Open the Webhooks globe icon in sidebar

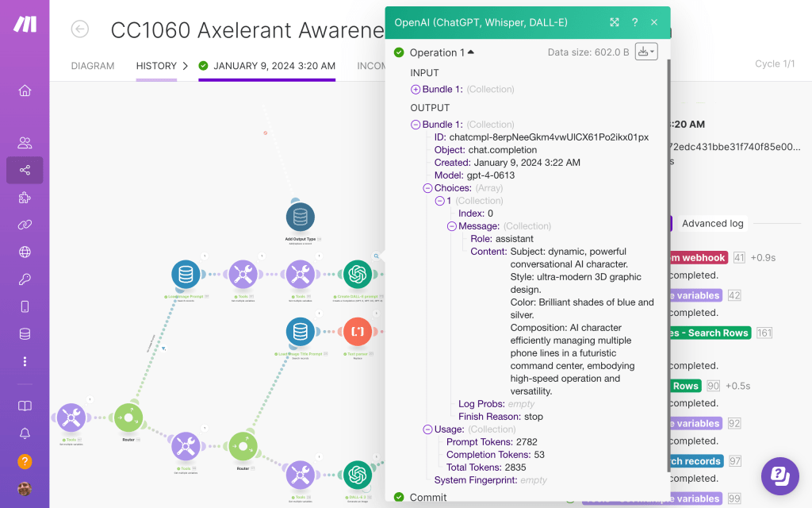(25, 252)
